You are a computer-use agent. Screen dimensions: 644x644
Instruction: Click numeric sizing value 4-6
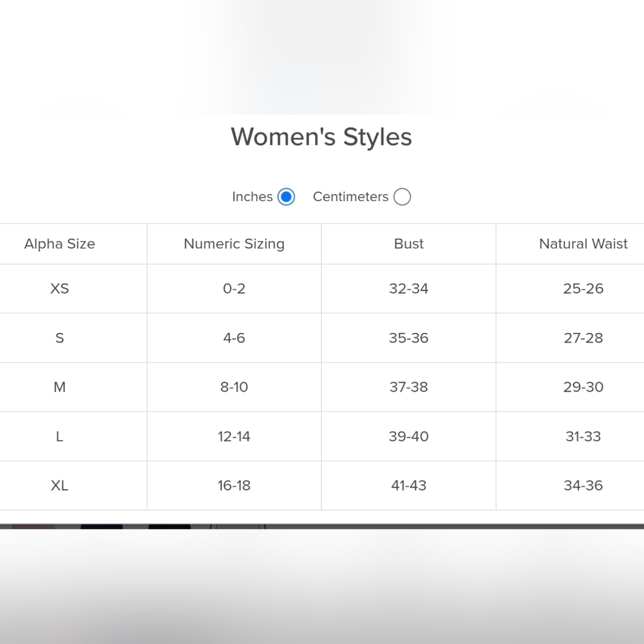click(x=234, y=338)
